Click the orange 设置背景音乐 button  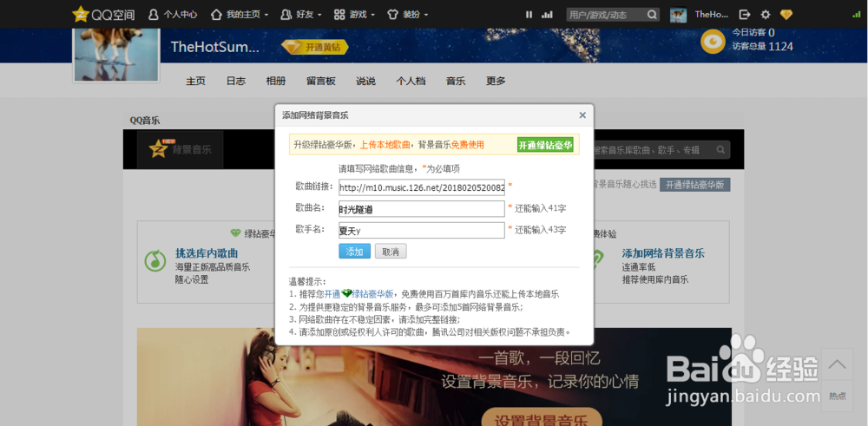(x=542, y=417)
